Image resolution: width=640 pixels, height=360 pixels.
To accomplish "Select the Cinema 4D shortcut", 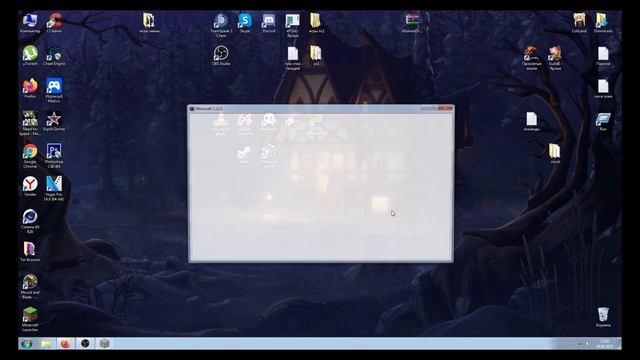I will point(30,221).
